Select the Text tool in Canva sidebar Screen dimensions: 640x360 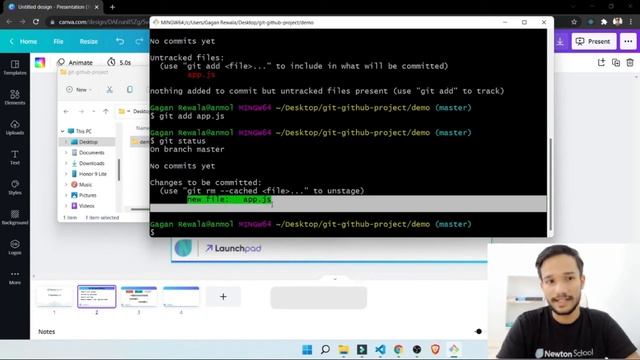[15, 157]
